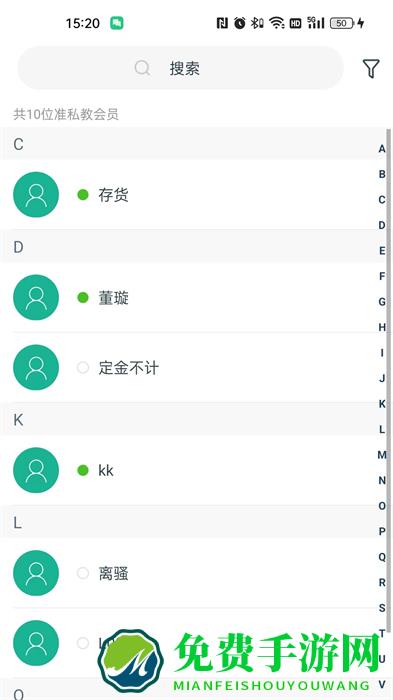The image size is (393, 700).
Task: Toggle green status dot beside 存货
Action: tap(83, 195)
